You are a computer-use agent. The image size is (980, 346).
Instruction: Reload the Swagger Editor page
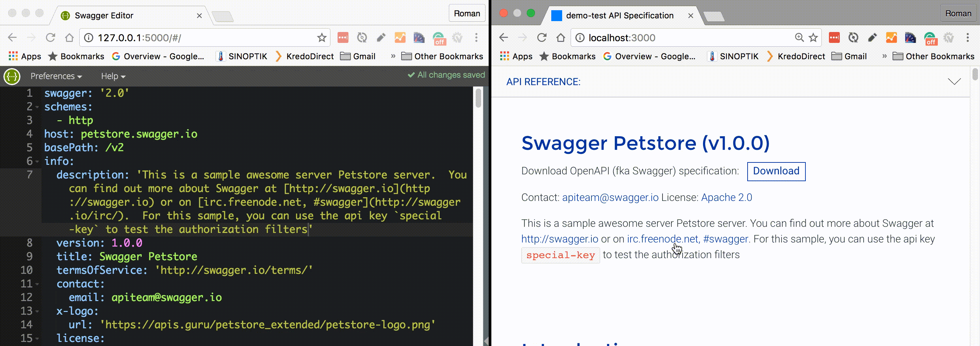tap(50, 38)
